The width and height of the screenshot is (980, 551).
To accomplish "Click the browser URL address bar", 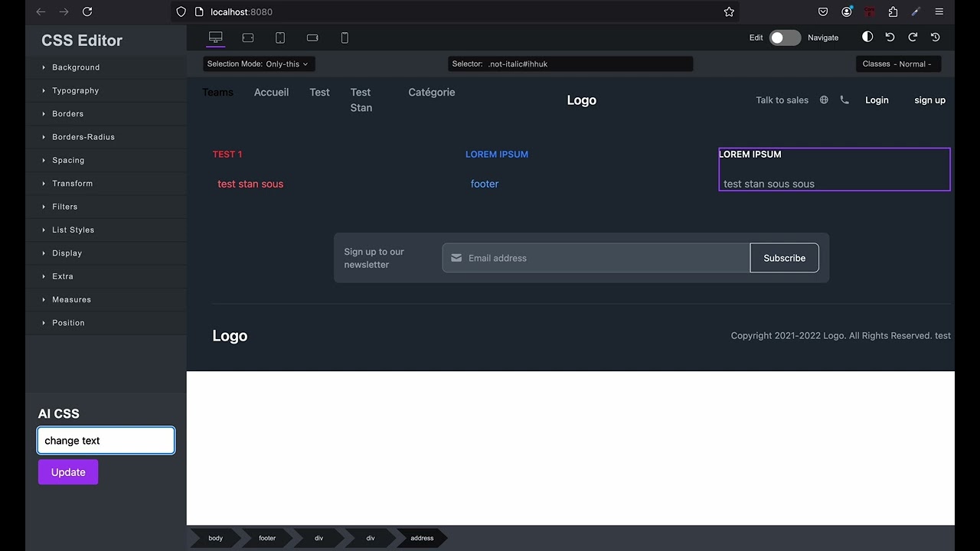I will (453, 11).
